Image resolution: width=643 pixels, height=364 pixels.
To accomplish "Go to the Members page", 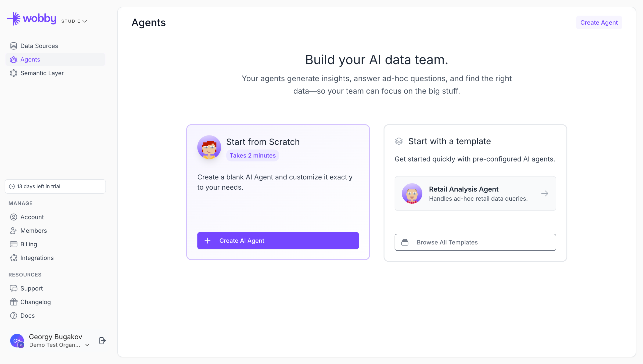I will pos(33,231).
